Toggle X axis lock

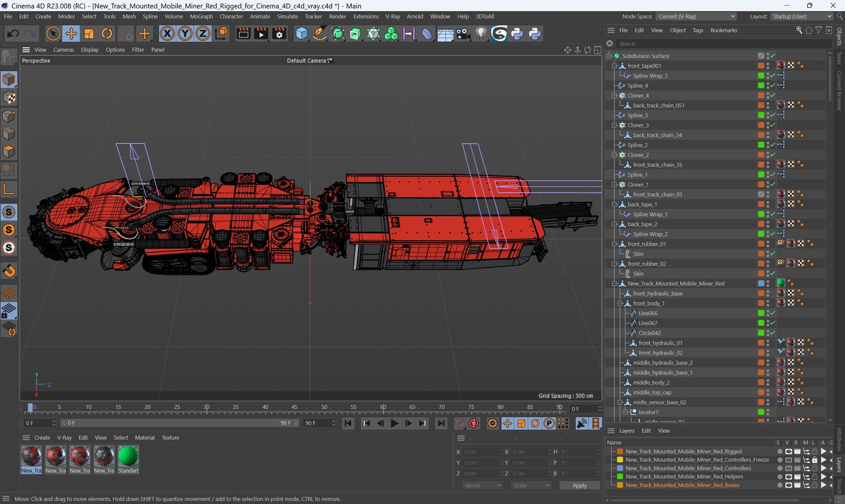tap(167, 34)
